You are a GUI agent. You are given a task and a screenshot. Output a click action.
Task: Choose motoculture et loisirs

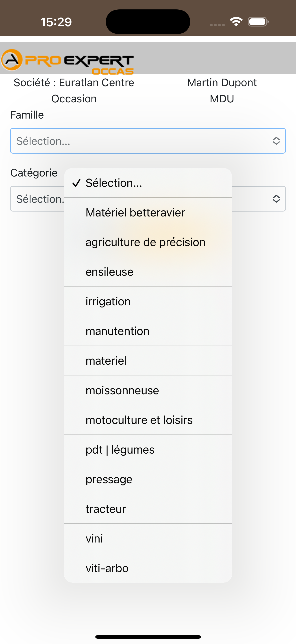pos(148,420)
